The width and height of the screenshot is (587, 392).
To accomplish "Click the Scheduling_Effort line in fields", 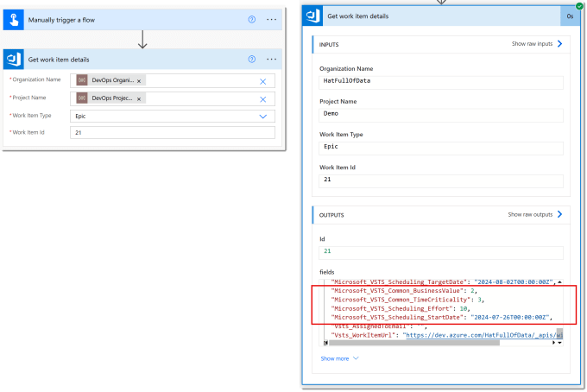I will (x=401, y=309).
